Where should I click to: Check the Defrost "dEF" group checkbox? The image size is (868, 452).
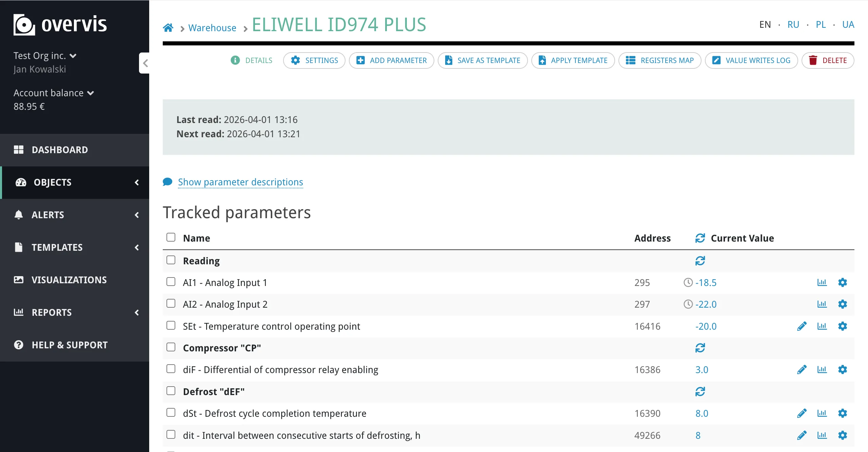171,391
